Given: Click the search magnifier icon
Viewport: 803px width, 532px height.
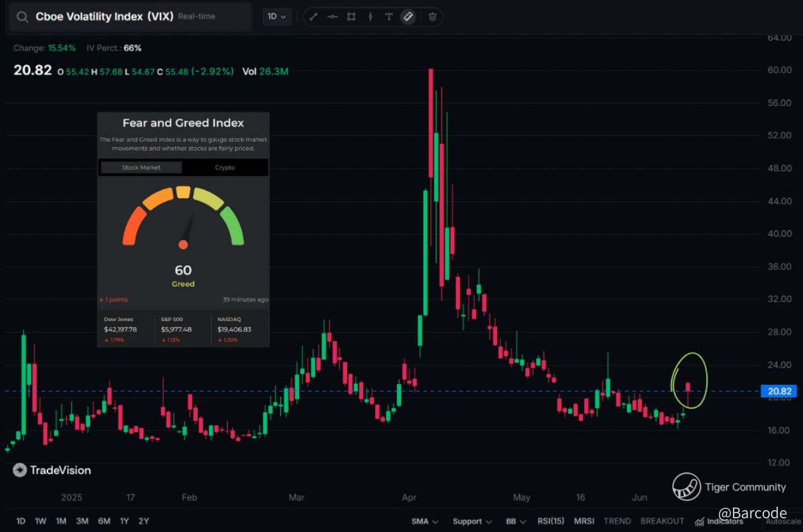Looking at the screenshot, I should point(22,17).
